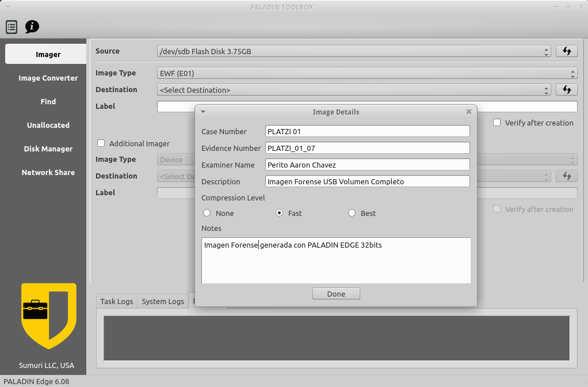Refresh the first Destination list
This screenshot has width=588, height=387.
(x=567, y=90)
